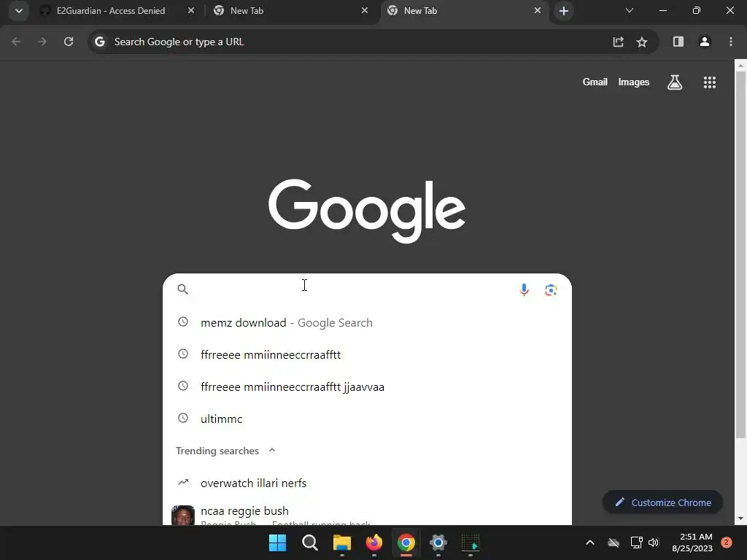Close the middle New Tab

pos(365,10)
